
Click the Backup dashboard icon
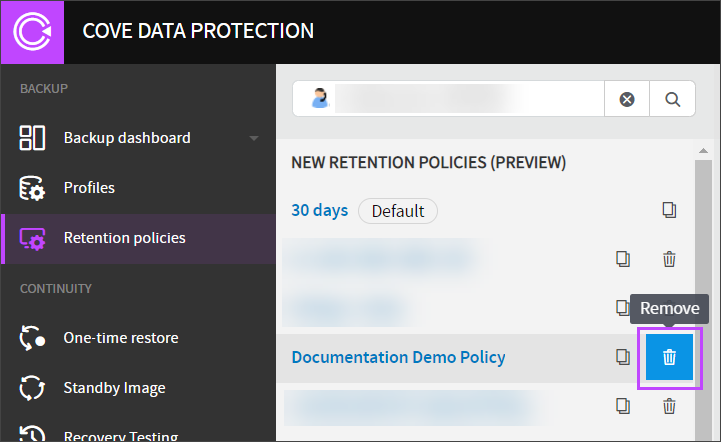[x=32, y=138]
